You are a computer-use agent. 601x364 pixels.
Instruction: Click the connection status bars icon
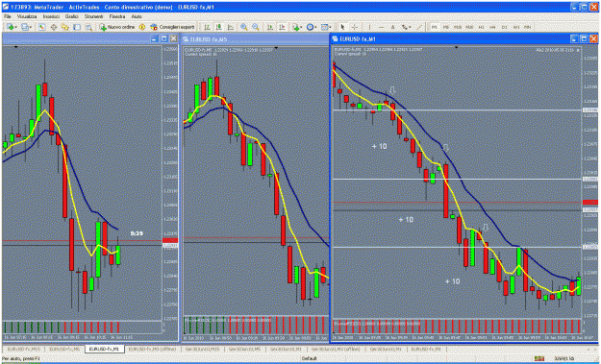539,358
